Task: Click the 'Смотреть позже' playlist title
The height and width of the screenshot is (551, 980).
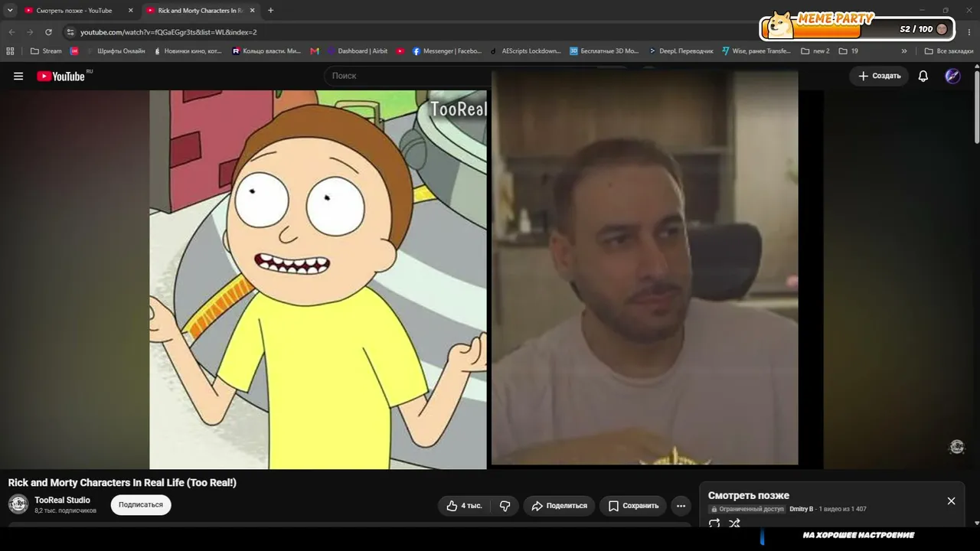Action: (749, 495)
